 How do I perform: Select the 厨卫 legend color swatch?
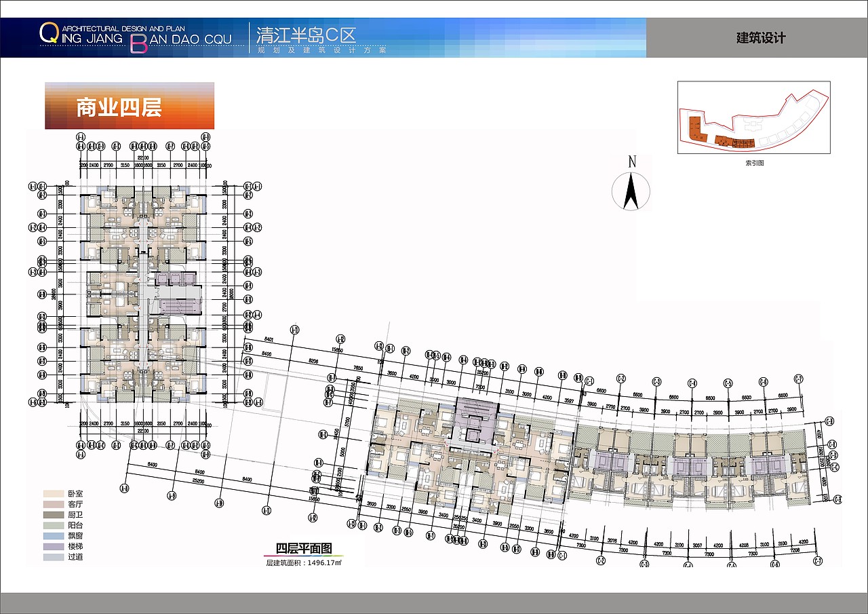pos(53,515)
